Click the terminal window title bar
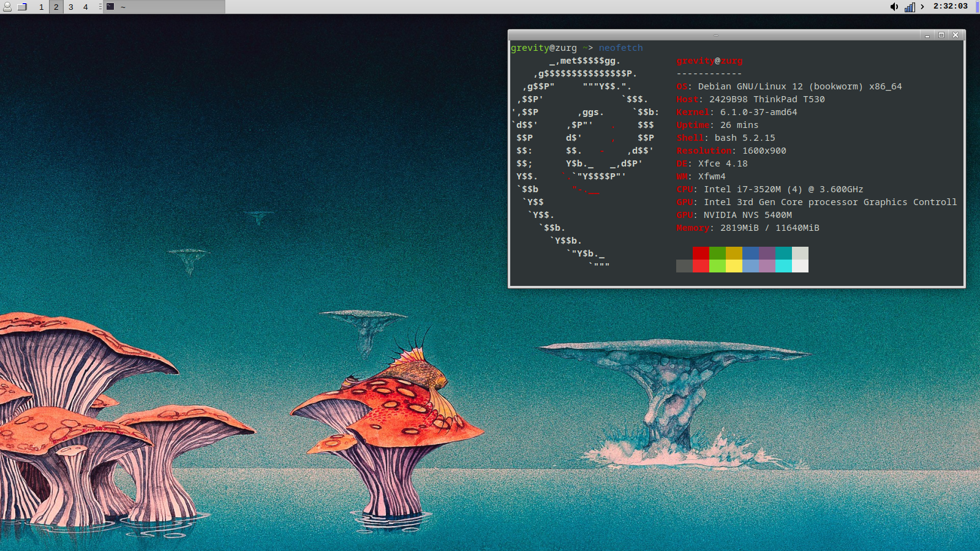 point(715,35)
